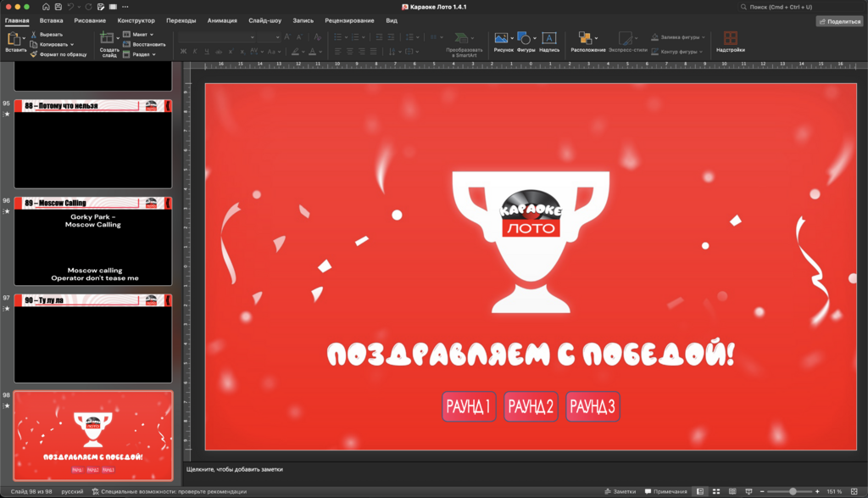
Task: Click the Cut (Вырезать) scissors button
Action: tap(47, 34)
